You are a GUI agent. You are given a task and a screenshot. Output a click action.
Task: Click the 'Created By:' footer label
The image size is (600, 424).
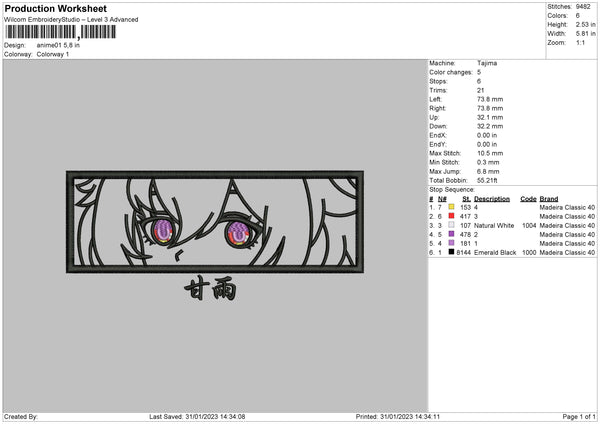[21, 417]
